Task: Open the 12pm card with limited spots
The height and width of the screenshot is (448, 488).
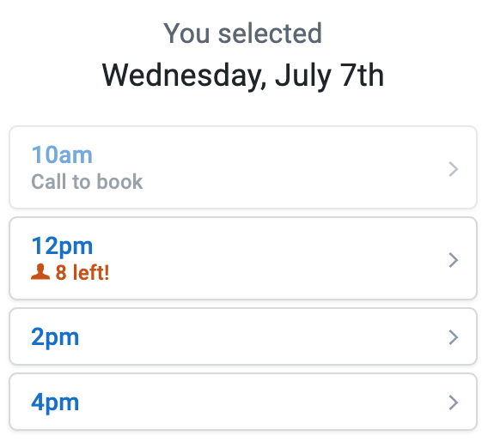Action: pos(243,258)
